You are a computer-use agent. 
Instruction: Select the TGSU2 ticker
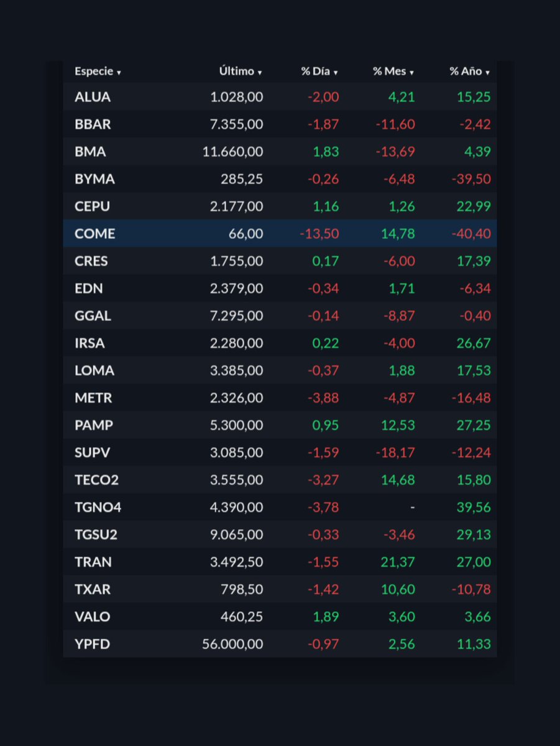96,535
